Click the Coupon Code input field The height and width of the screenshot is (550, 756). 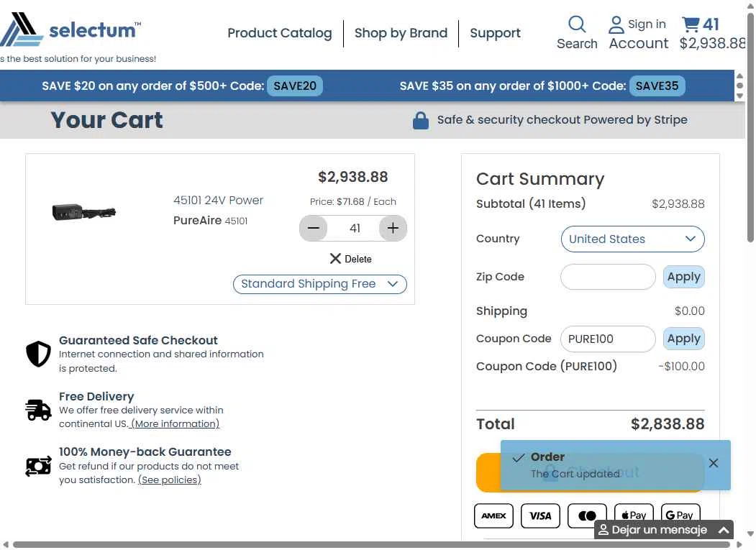608,339
